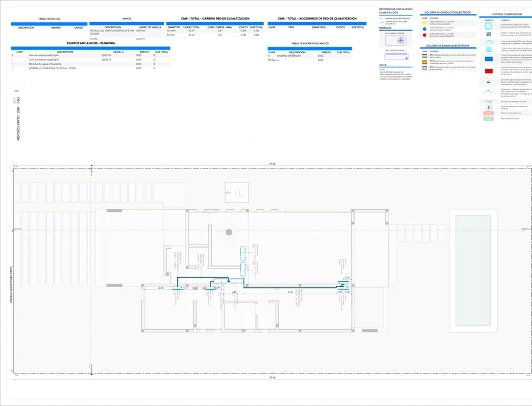Screen dimensions: 532x406
Task: Click the 'TABLA DE EQUIPOS MECANICOS' title
Action: [310, 44]
